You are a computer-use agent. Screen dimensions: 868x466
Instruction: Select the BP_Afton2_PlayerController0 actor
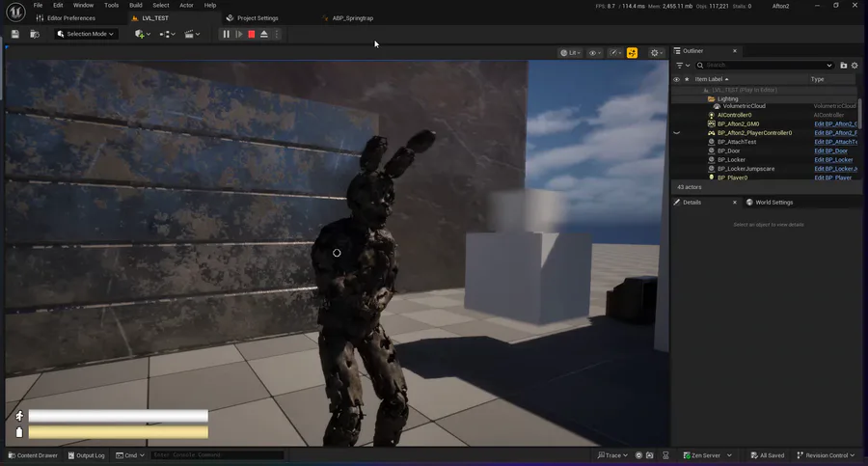[x=754, y=133]
